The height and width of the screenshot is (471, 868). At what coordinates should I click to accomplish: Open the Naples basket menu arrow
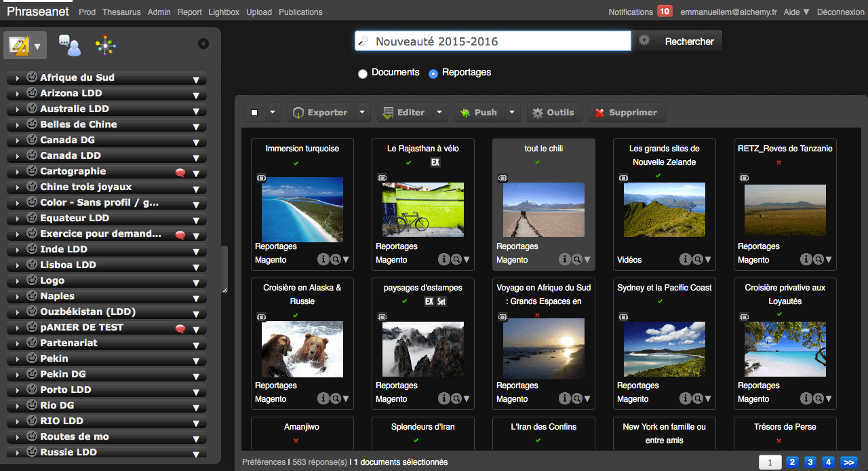coord(196,297)
